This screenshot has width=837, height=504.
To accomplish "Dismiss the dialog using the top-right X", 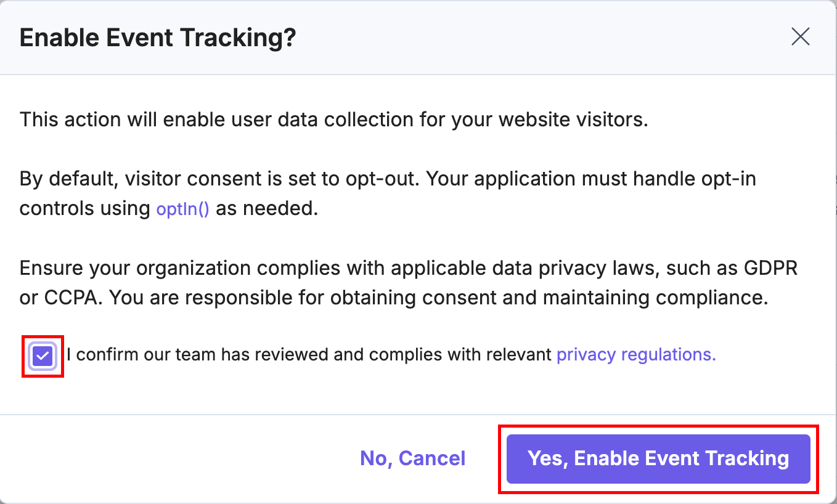I will pyautogui.click(x=800, y=37).
